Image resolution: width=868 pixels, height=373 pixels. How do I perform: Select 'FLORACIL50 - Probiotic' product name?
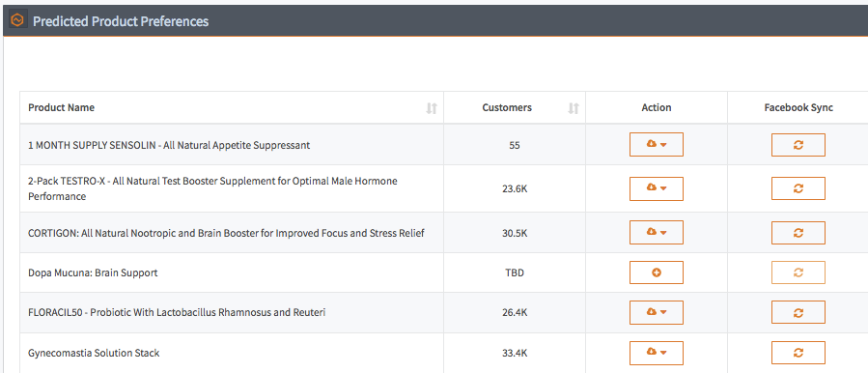177,312
